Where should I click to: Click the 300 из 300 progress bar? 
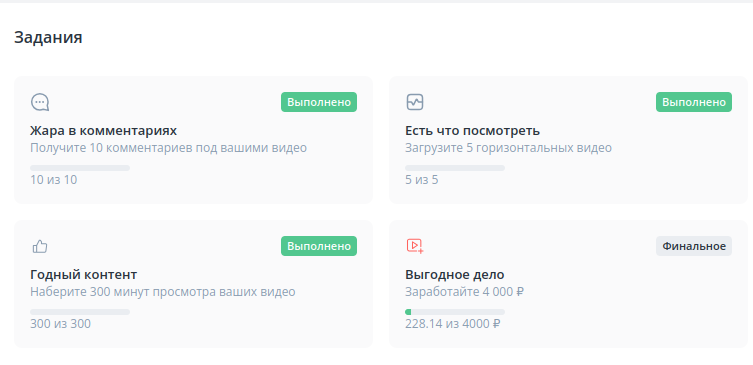(80, 312)
